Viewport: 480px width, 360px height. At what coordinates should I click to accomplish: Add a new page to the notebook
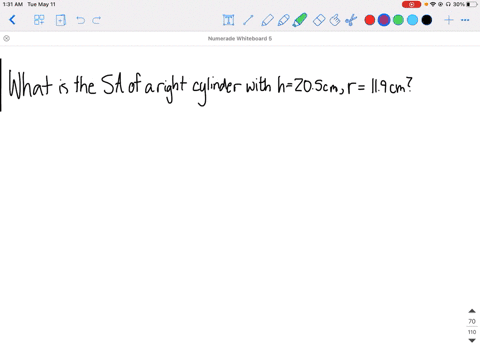pyautogui.click(x=60, y=20)
